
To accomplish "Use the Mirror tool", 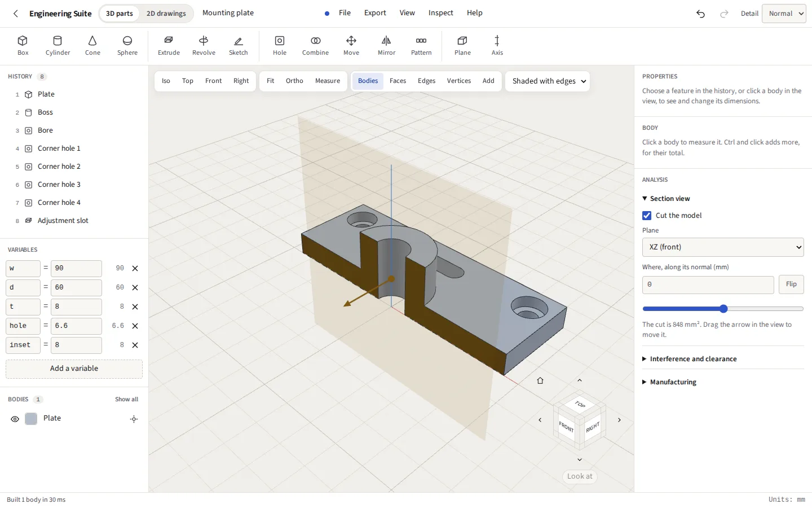I will [386, 46].
